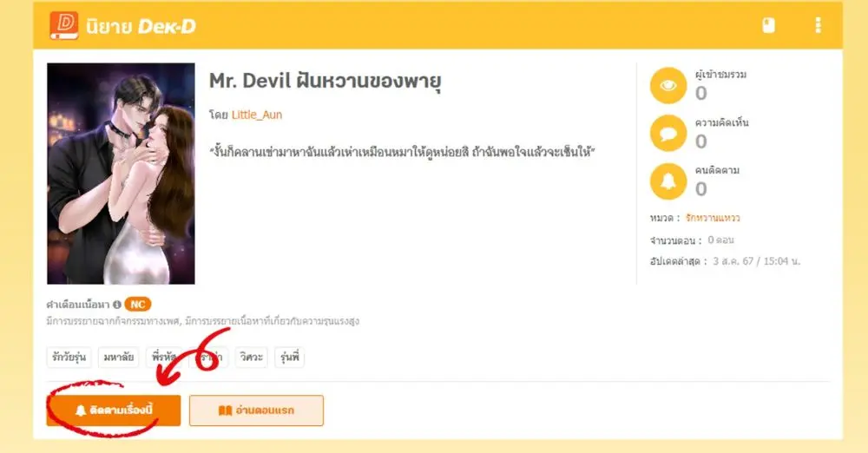Click the bell followers count icon
Screen dimensions: 868x453
(x=668, y=181)
